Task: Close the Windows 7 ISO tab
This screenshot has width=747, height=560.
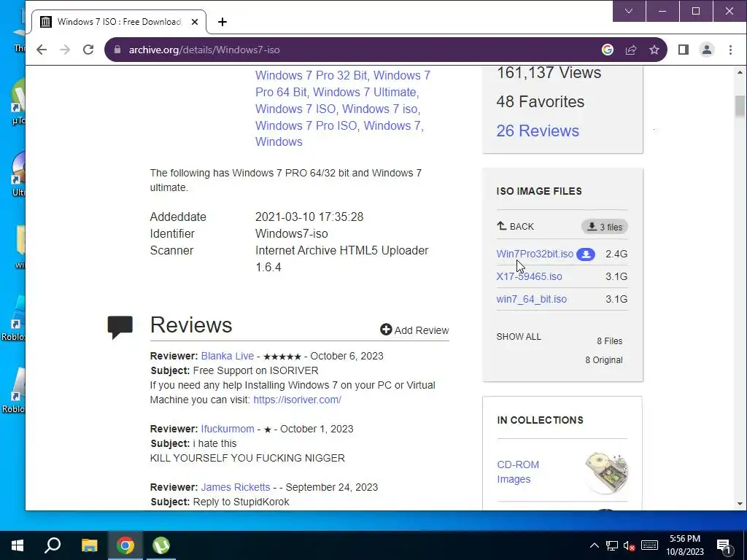Action: [194, 22]
